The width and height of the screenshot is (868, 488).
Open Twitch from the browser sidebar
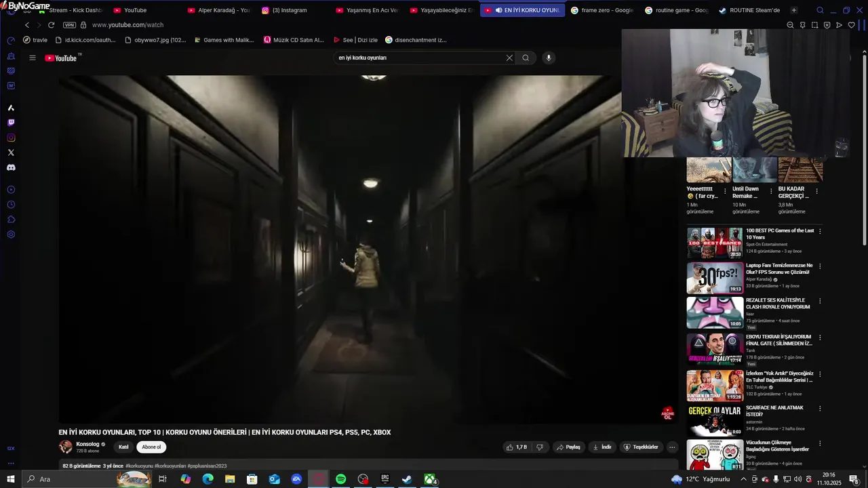pos(11,123)
